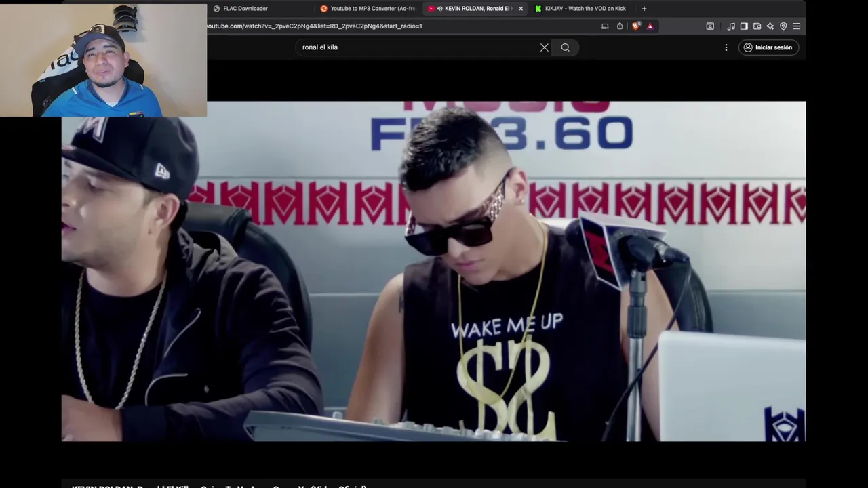Click the tab search icon in the toolbar
This screenshot has height=488, width=868.
pos(710,26)
